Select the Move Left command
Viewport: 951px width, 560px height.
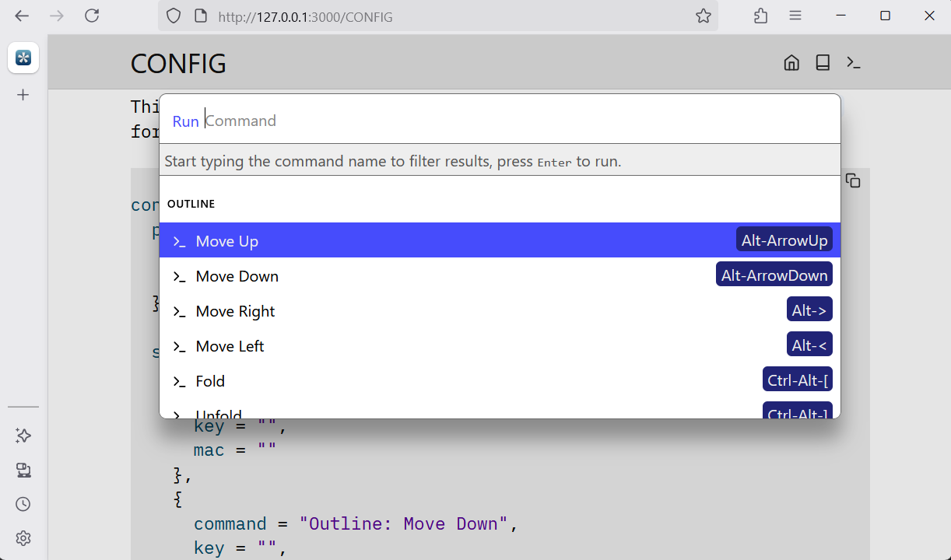tap(500, 345)
